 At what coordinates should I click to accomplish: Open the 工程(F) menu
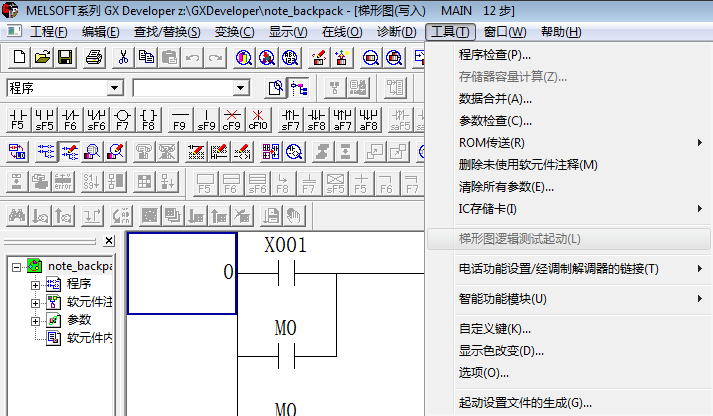click(49, 32)
